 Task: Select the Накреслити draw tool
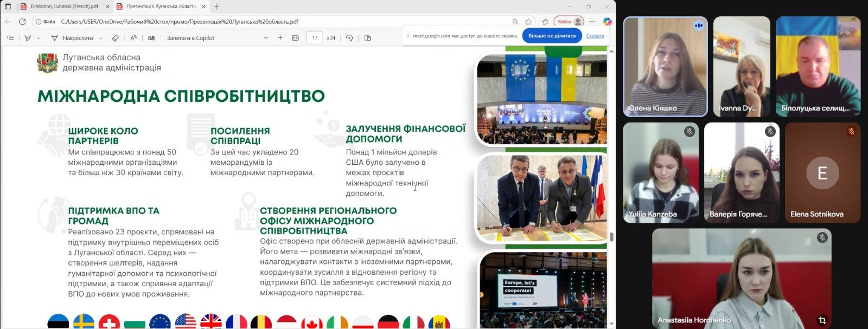pos(72,38)
